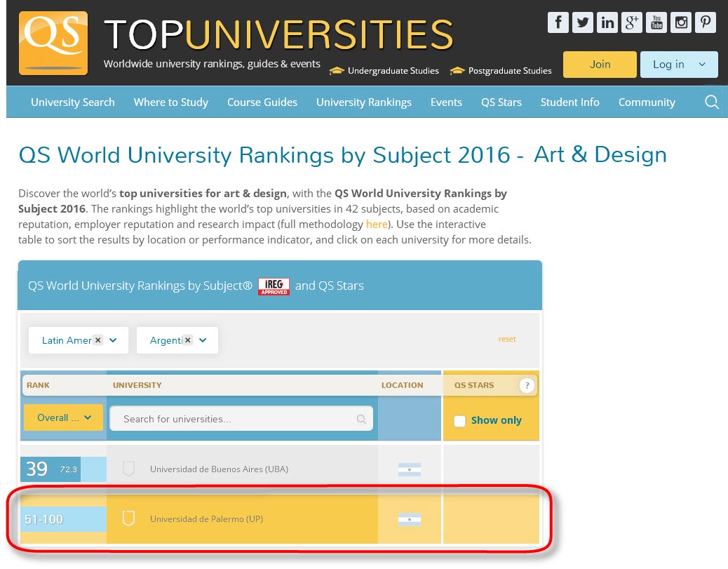Open the University Rankings menu

click(364, 102)
